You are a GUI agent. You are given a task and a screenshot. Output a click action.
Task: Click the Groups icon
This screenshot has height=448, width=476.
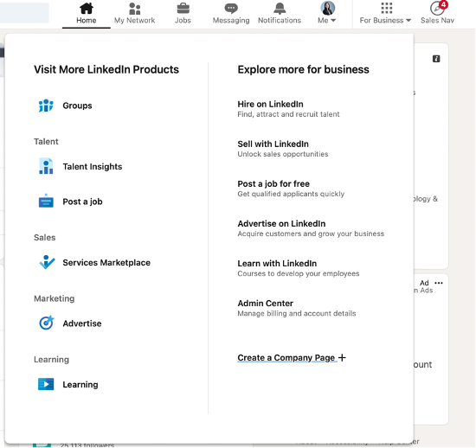(46, 106)
